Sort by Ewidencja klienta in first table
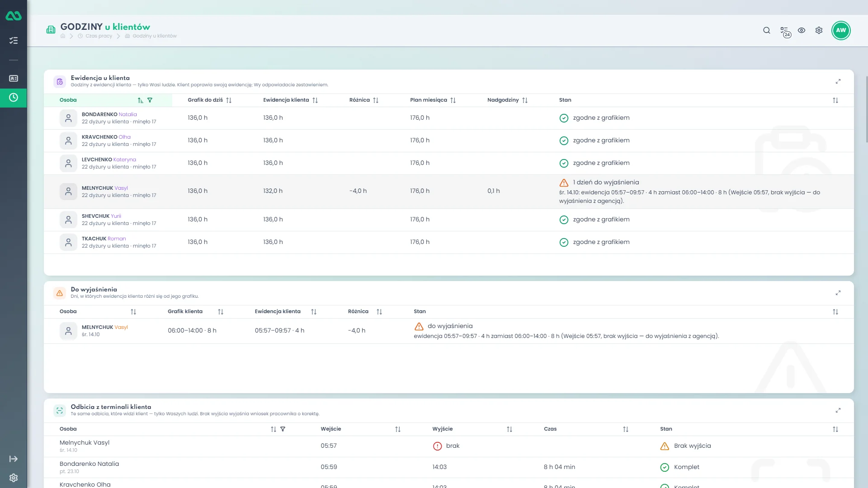The image size is (868, 488). 315,100
